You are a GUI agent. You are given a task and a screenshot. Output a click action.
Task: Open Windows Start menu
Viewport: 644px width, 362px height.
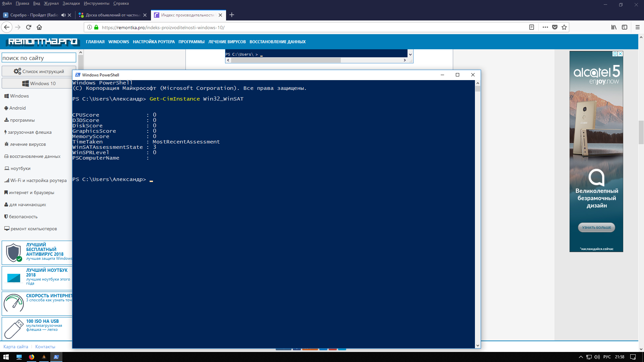6,357
